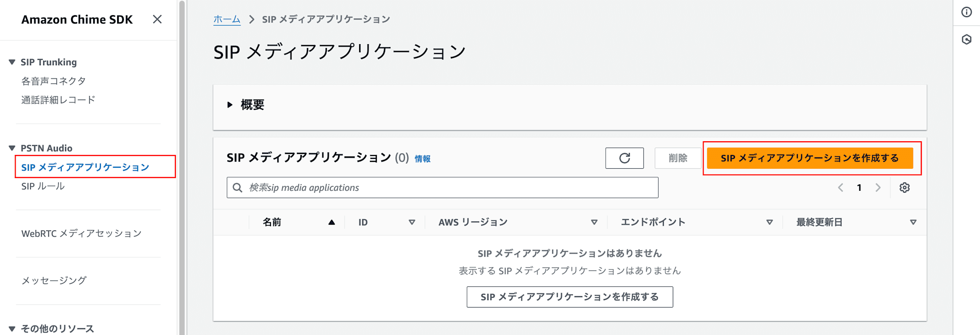Viewport: 980px width, 335px height.
Task: Open 各音声コネクタ in sidebar
Action: [53, 81]
